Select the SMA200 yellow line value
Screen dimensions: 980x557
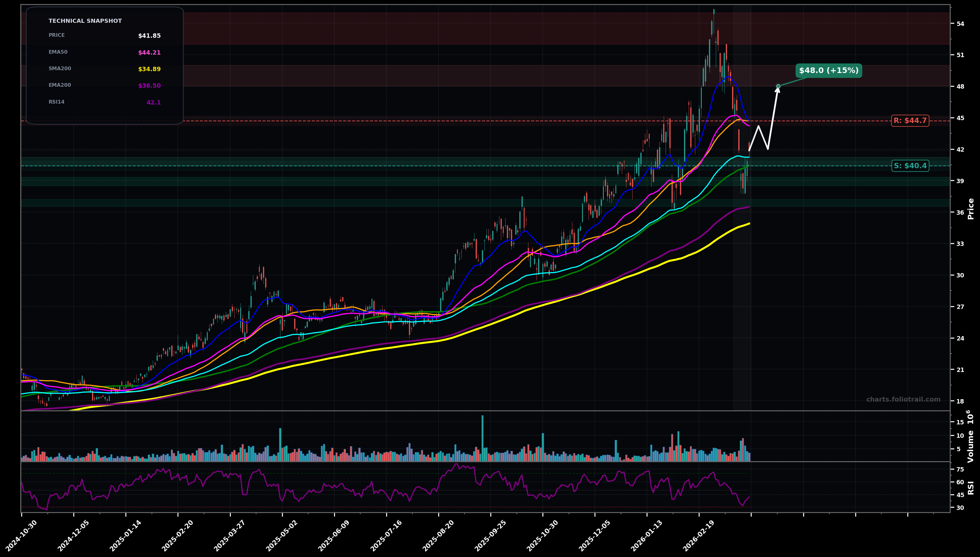149,68
